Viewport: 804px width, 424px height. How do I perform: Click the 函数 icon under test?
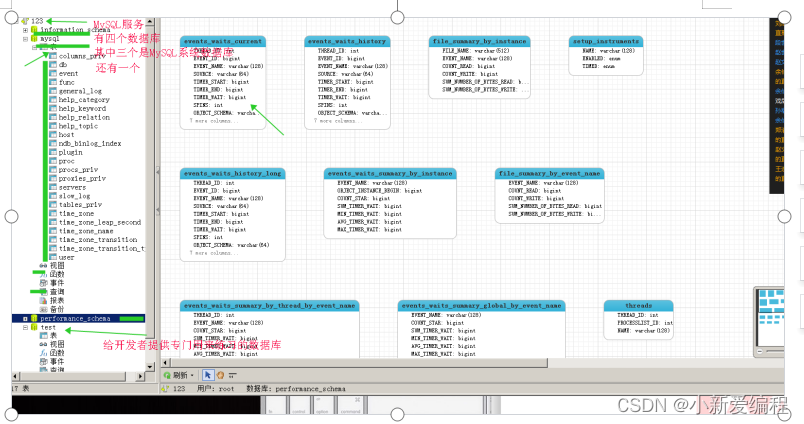tap(44, 353)
